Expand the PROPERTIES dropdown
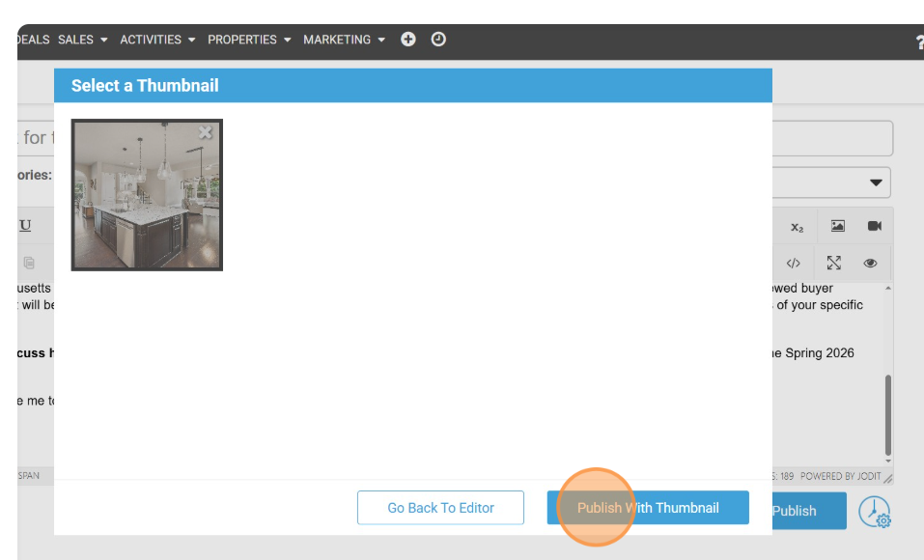Screen dimensions: 924x560 click(x=249, y=40)
